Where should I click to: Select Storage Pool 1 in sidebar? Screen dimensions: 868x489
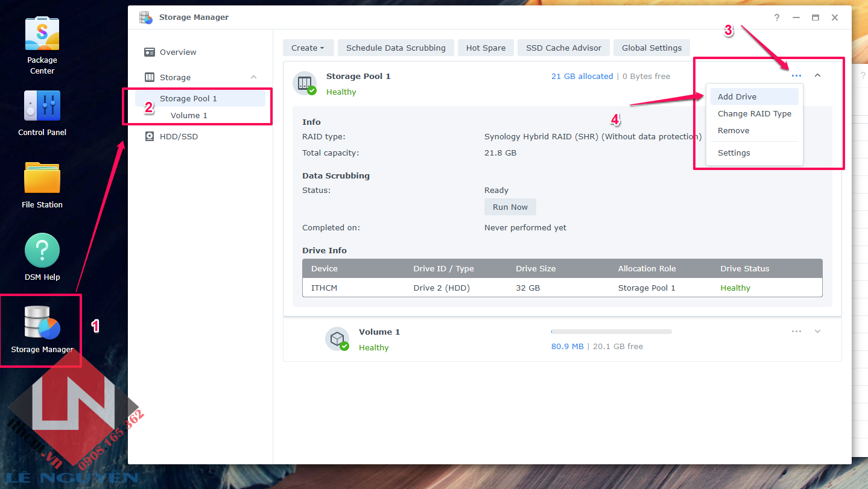(200, 98)
